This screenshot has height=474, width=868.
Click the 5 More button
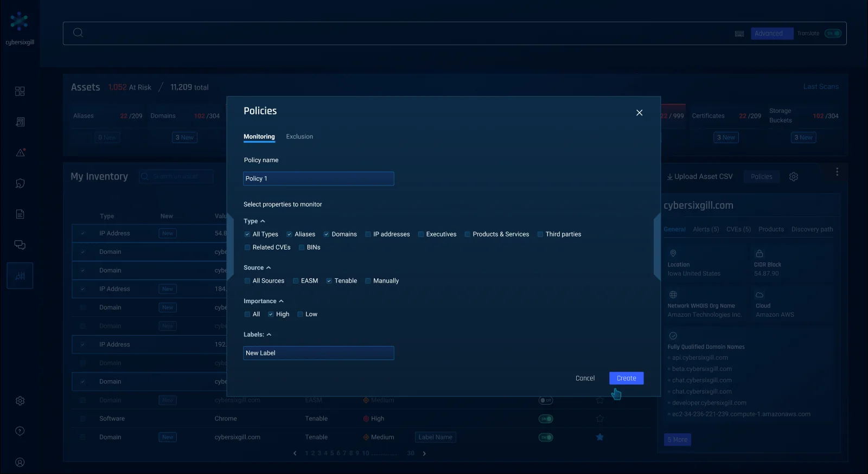coord(678,440)
